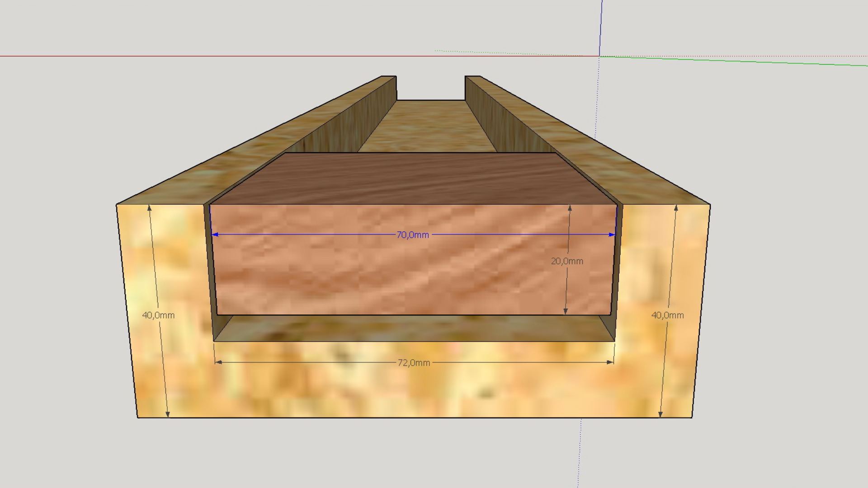This screenshot has width=868, height=488.
Task: Click the front face below the 72,0mm dimension
Action: (414, 393)
